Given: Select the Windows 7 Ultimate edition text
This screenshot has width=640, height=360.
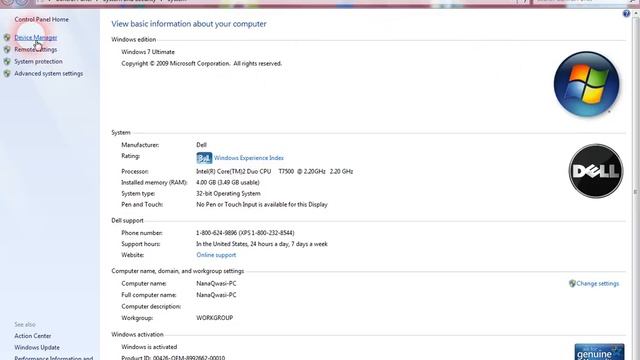Looking at the screenshot, I should click(x=148, y=52).
